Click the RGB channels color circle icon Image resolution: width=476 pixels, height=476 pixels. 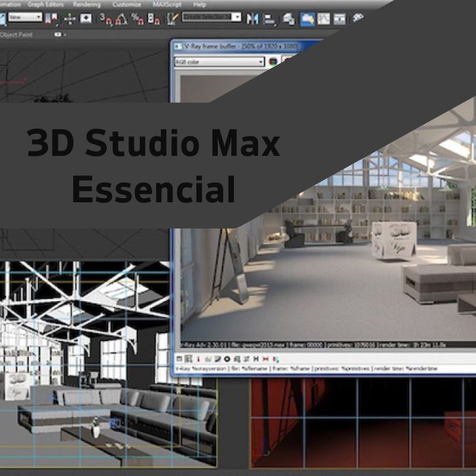click(x=273, y=61)
